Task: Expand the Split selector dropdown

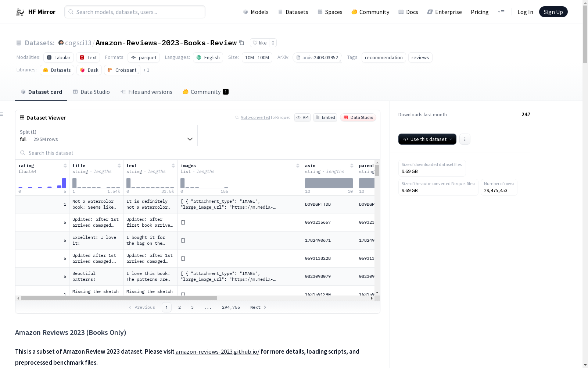Action: tap(106, 135)
